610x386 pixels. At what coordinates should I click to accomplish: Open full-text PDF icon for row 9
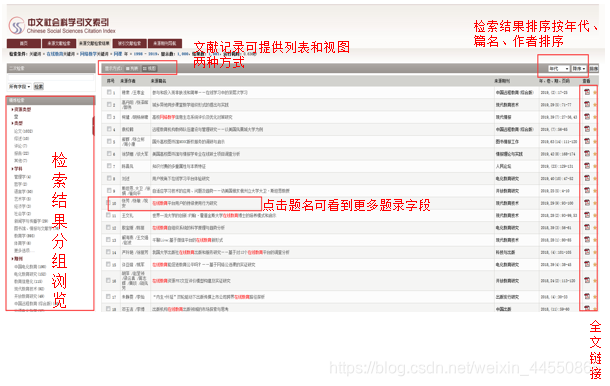[x=587, y=190]
